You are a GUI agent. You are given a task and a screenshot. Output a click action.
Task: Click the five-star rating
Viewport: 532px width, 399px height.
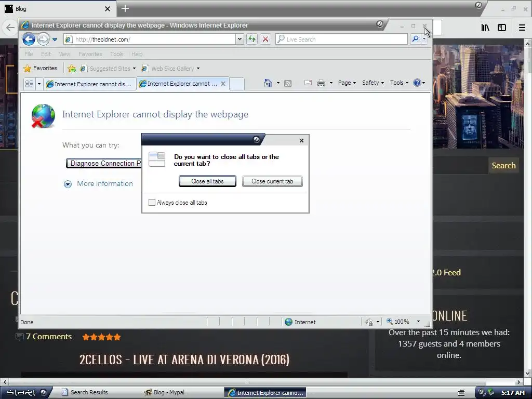point(101,337)
